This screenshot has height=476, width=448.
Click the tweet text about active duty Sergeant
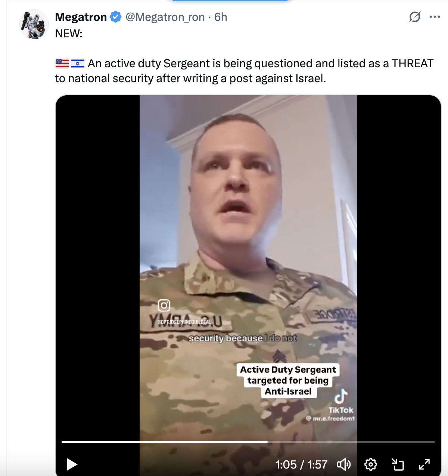(x=244, y=71)
